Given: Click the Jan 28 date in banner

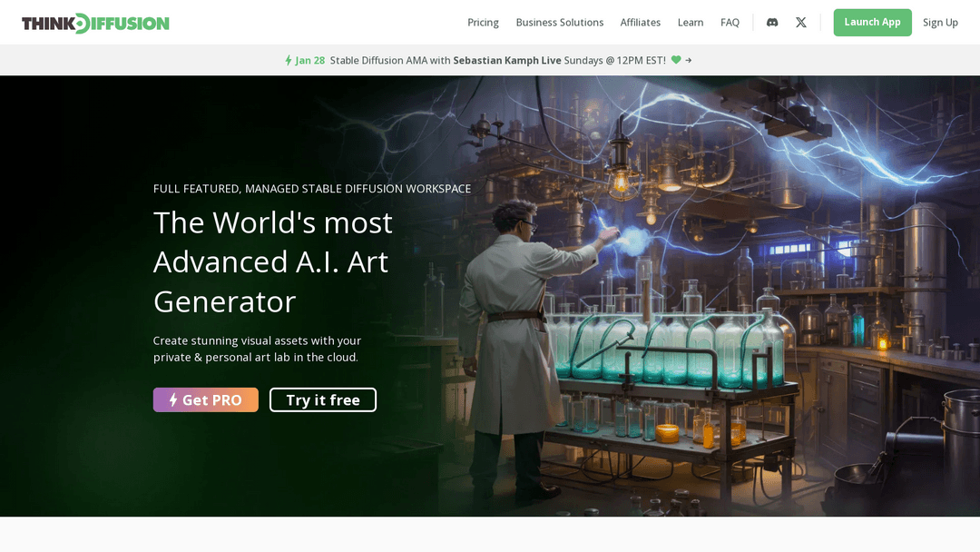Looking at the screenshot, I should point(310,60).
